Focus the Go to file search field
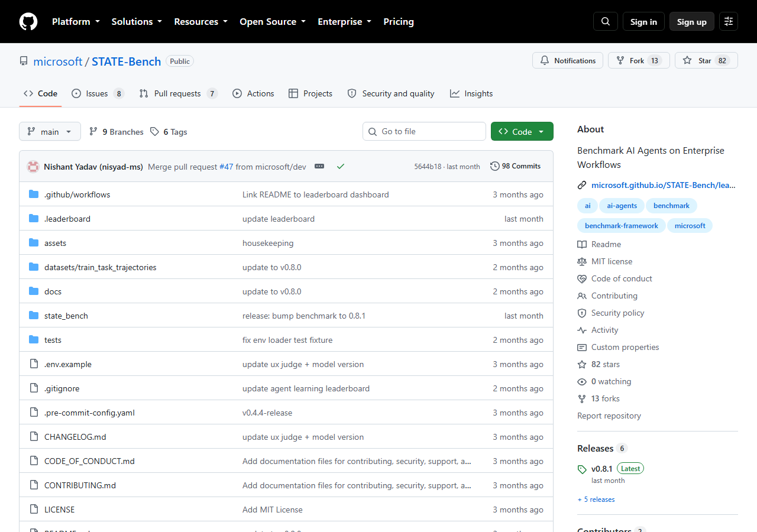 (x=424, y=131)
